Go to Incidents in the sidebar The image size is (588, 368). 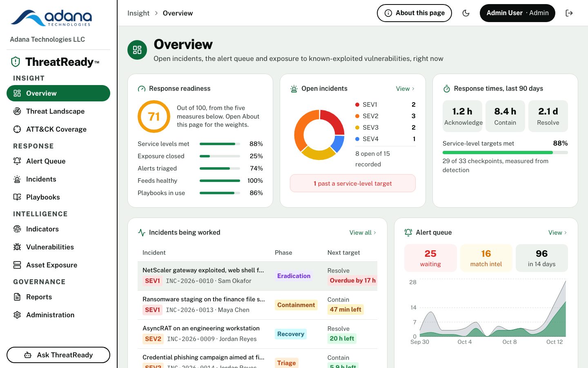point(58,179)
